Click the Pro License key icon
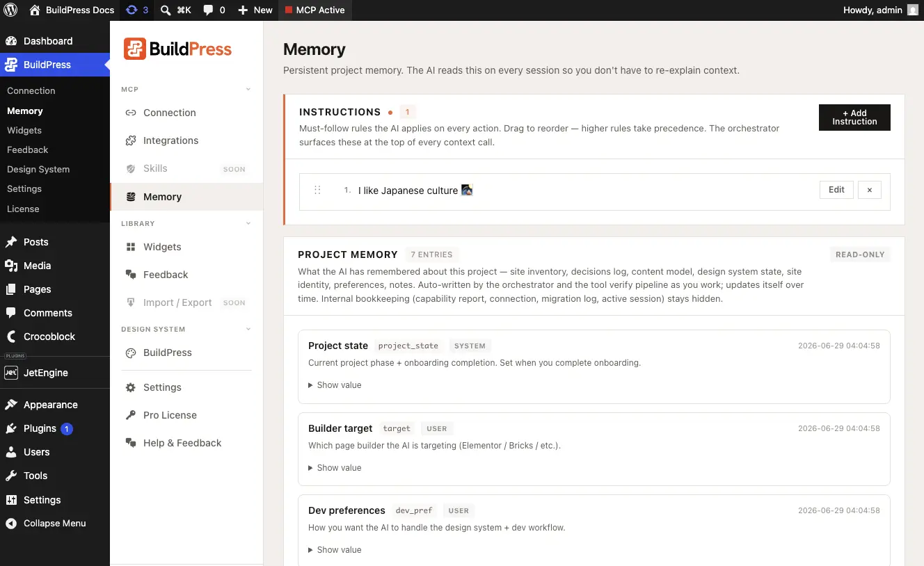The width and height of the screenshot is (924, 566). 130,415
